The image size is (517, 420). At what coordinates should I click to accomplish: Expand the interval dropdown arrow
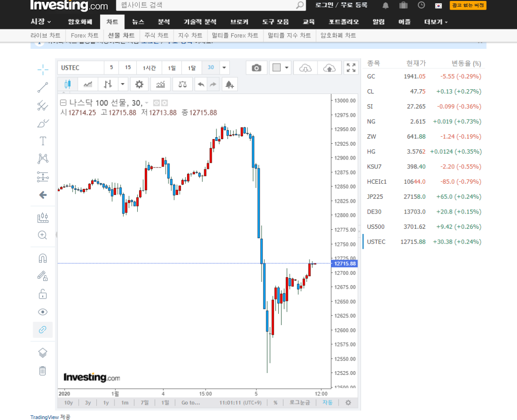pyautogui.click(x=224, y=67)
